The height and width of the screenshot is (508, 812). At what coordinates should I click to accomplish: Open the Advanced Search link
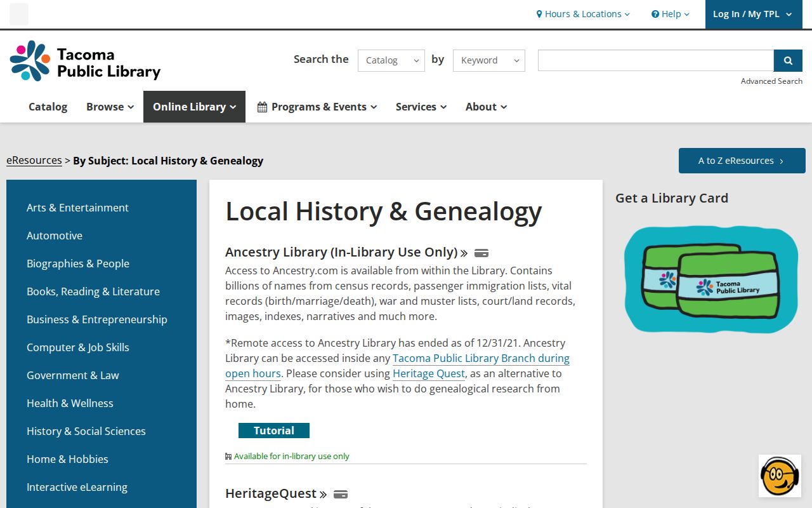[771, 81]
